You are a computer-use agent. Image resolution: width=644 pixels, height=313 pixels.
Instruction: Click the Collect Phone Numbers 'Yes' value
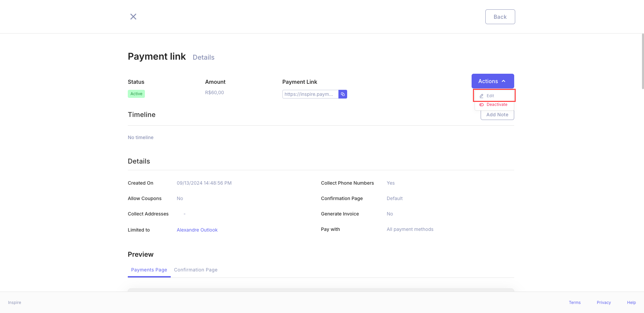390,183
